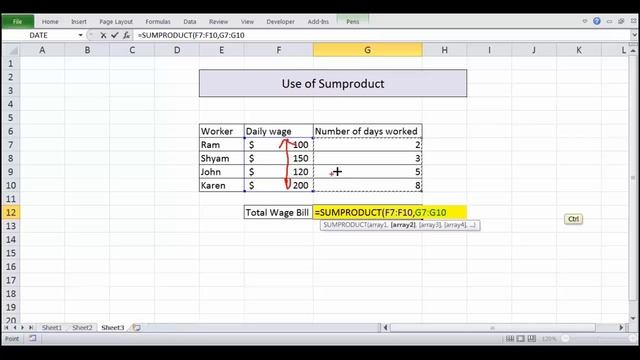The image size is (640, 360).
Task: Open the Data ribbon tab
Action: pyautogui.click(x=190, y=22)
